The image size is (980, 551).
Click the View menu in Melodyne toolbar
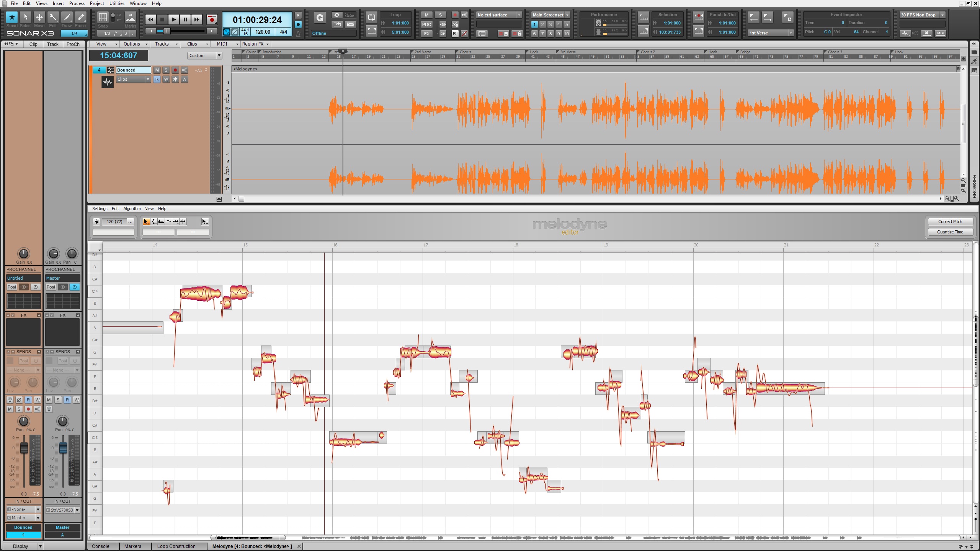tap(149, 209)
